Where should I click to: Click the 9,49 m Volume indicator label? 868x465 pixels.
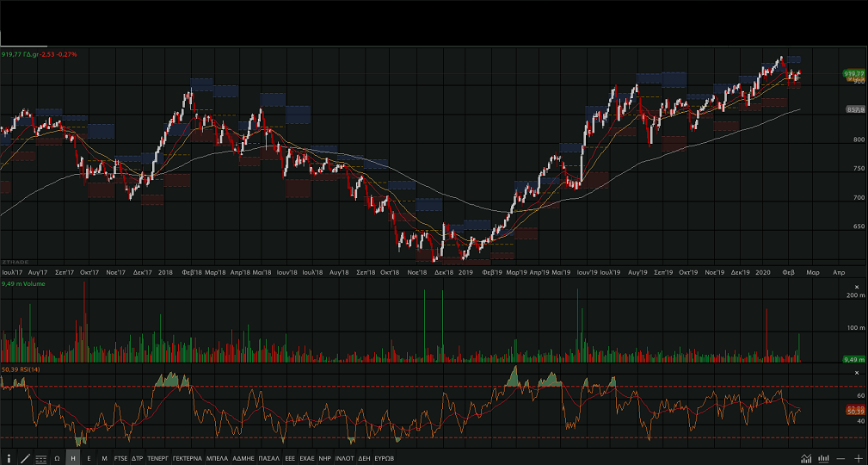coord(22,283)
